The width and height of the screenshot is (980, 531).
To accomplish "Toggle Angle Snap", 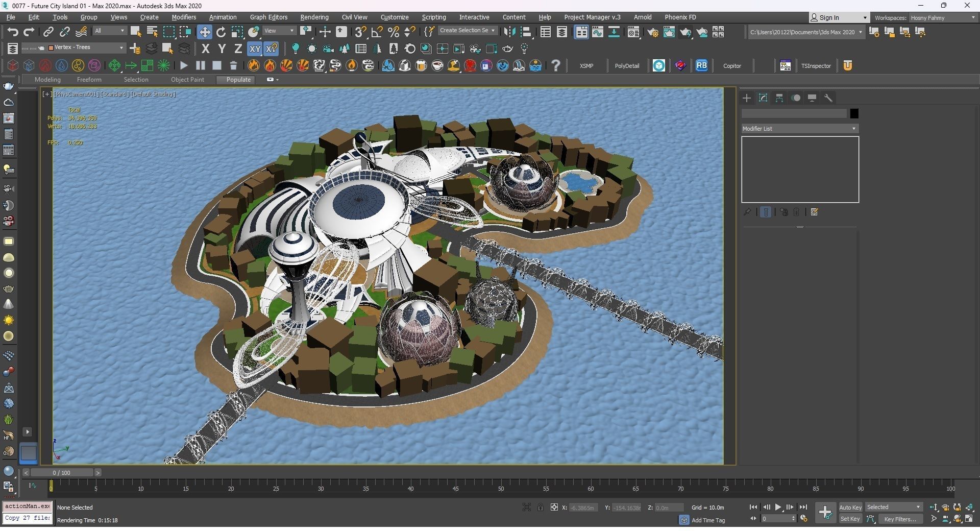I will (x=377, y=32).
